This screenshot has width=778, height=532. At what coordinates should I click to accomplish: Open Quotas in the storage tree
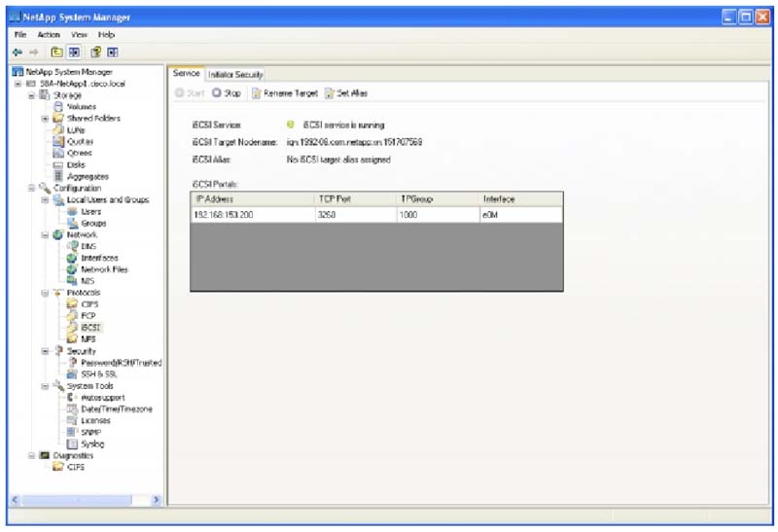(80, 141)
